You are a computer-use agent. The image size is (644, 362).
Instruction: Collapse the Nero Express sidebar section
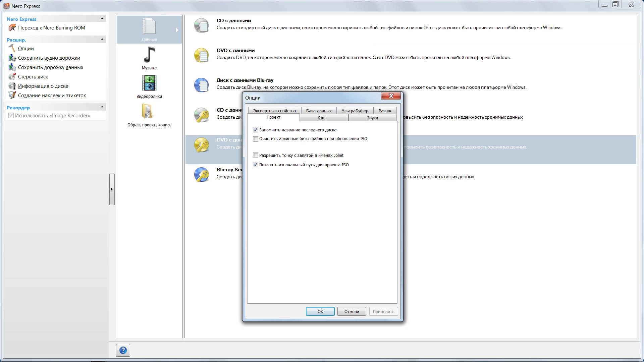pyautogui.click(x=102, y=18)
